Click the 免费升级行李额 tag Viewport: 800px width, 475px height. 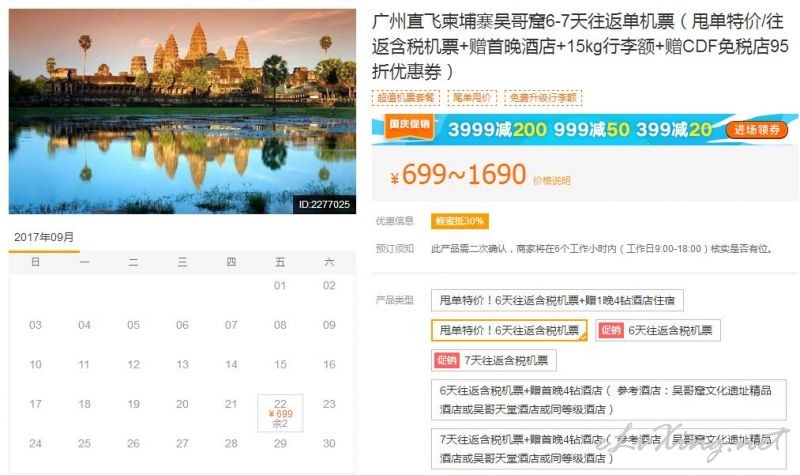(543, 97)
